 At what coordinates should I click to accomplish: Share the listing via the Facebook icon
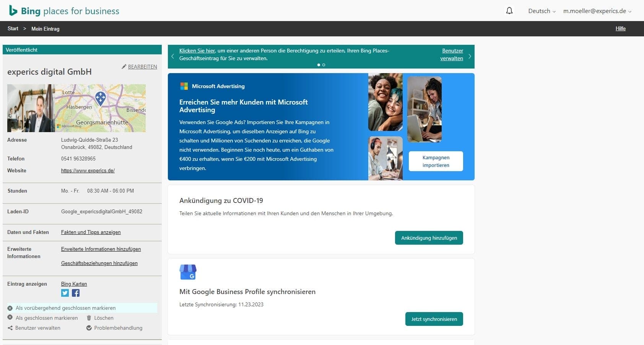[76, 293]
